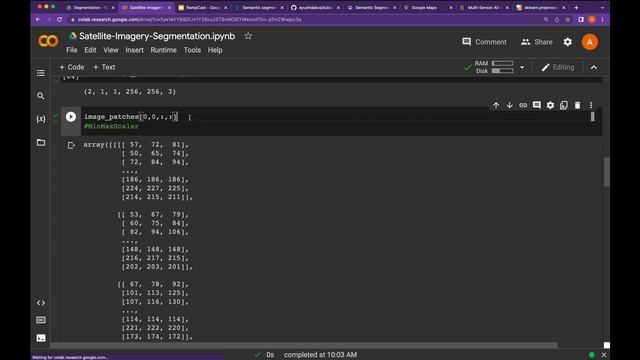This screenshot has width=640, height=360.
Task: Open a new browser tab
Action: point(576,7)
